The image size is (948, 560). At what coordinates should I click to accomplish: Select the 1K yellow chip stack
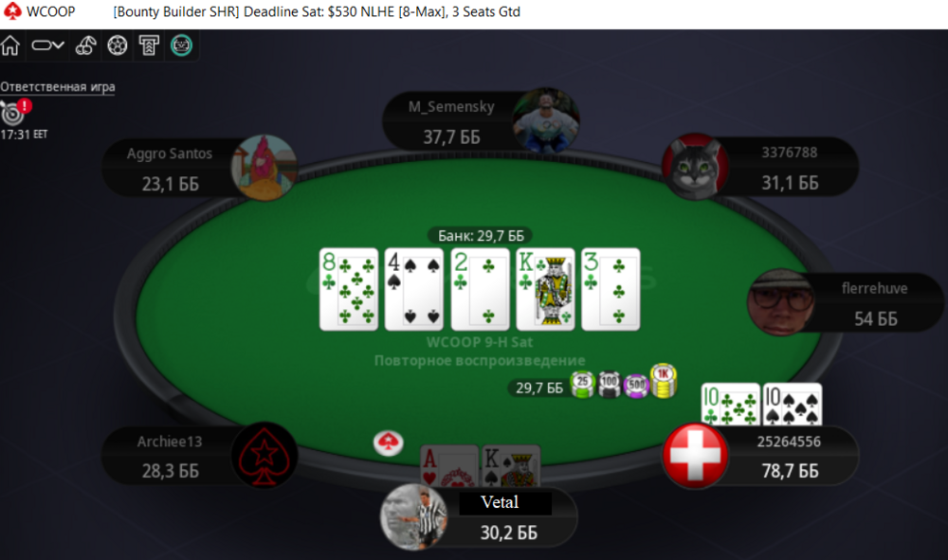point(664,381)
